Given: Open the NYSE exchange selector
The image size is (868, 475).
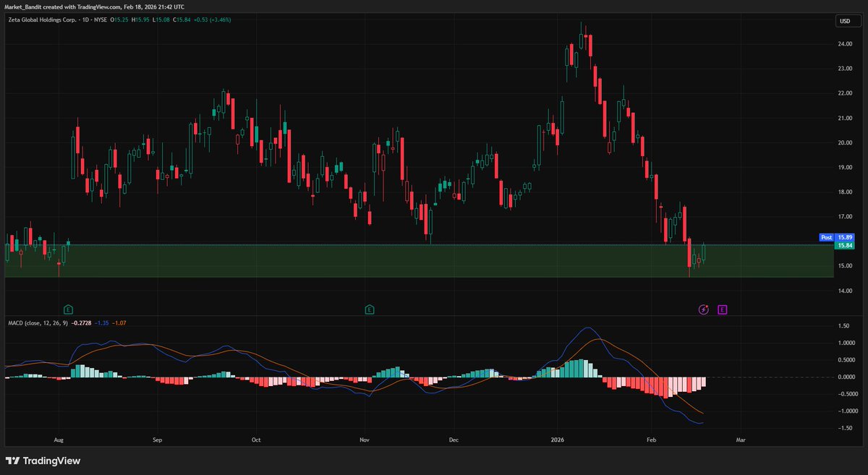Looking at the screenshot, I should point(101,21).
